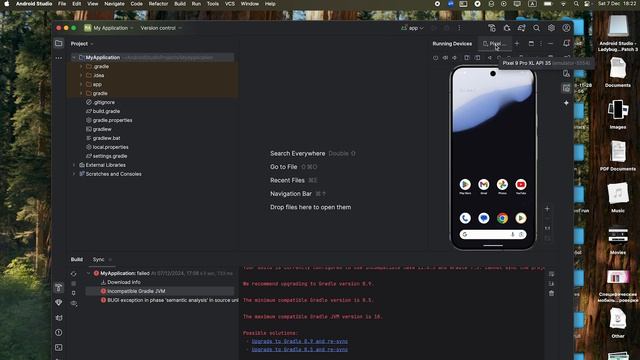Expand the .idea folder
Viewport: 640px width, 360px height.
tap(81, 75)
